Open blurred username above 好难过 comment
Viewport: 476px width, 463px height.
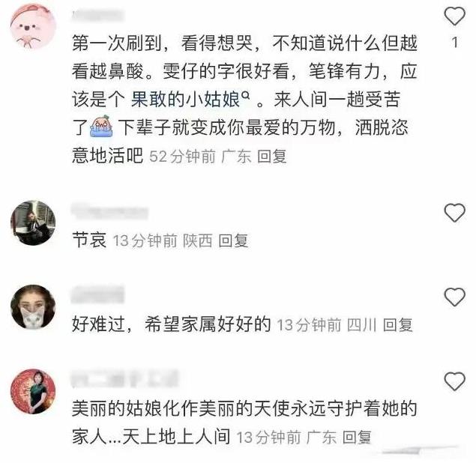point(97,295)
